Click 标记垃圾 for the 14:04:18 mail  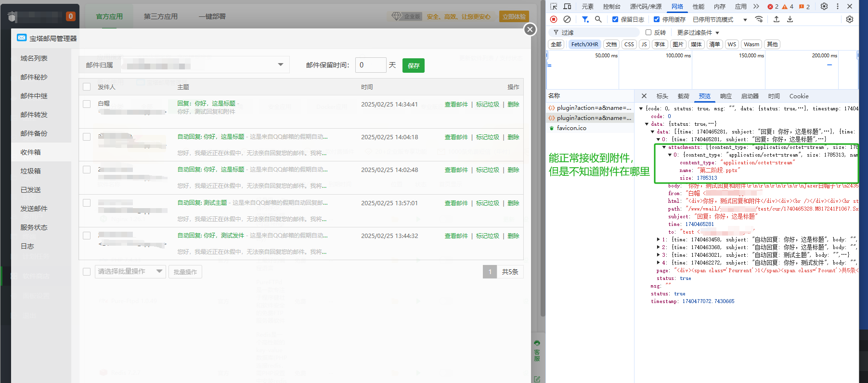coord(488,137)
